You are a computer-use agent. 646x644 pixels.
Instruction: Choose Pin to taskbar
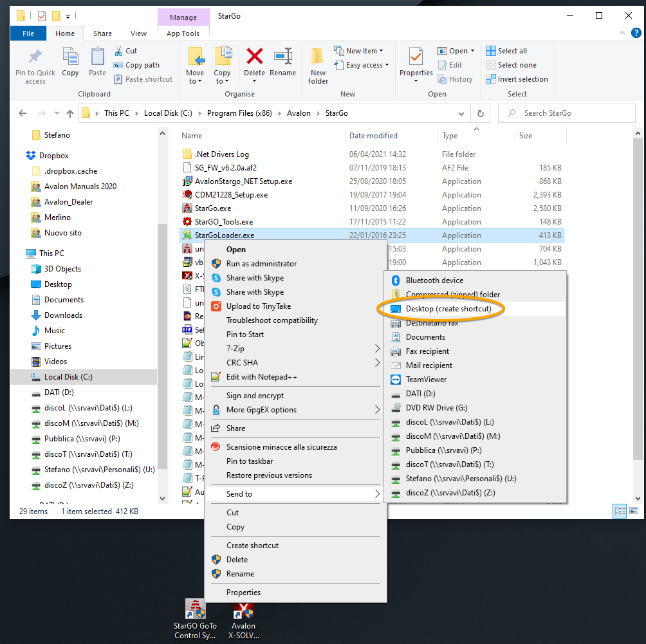[x=249, y=461]
